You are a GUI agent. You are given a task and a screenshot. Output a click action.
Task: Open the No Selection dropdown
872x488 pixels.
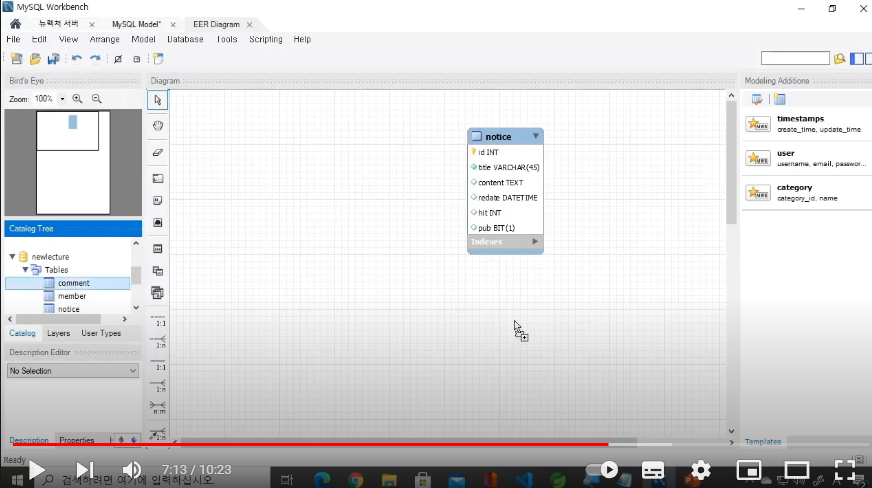click(x=72, y=371)
